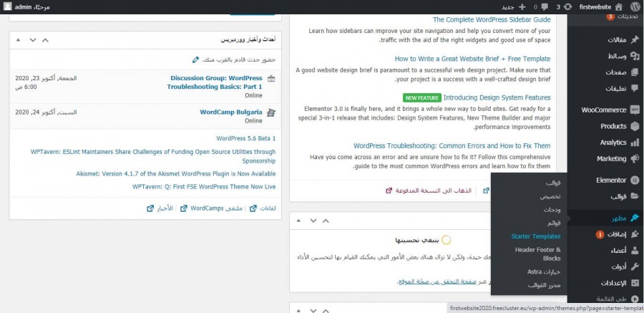
Task: Open Starter Templates submenu item
Action: 536,236
